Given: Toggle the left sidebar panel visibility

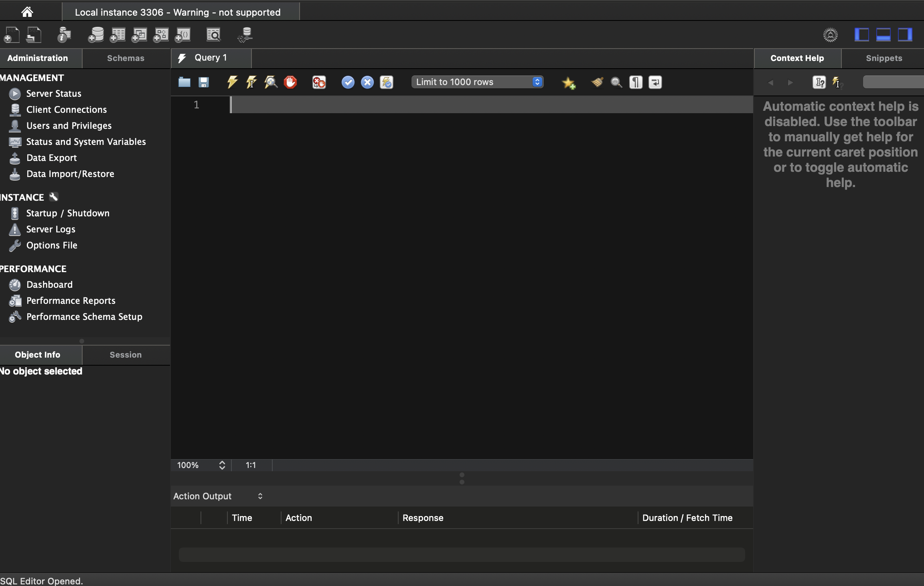Looking at the screenshot, I should (861, 35).
